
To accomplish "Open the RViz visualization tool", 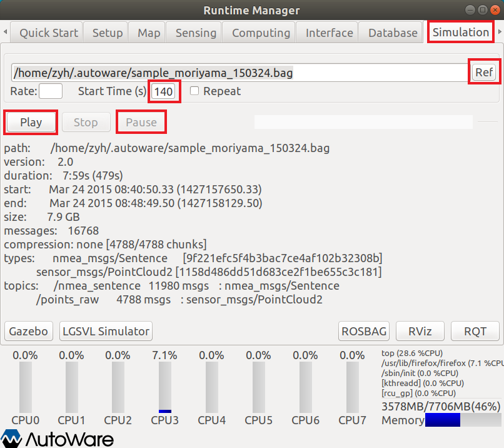I will (420, 331).
